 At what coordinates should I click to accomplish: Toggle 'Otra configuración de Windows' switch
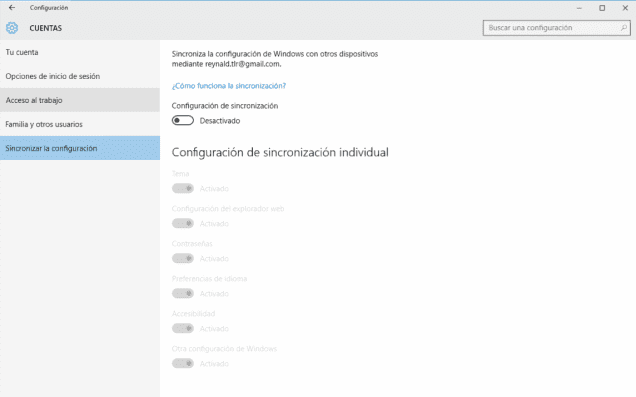tap(183, 363)
